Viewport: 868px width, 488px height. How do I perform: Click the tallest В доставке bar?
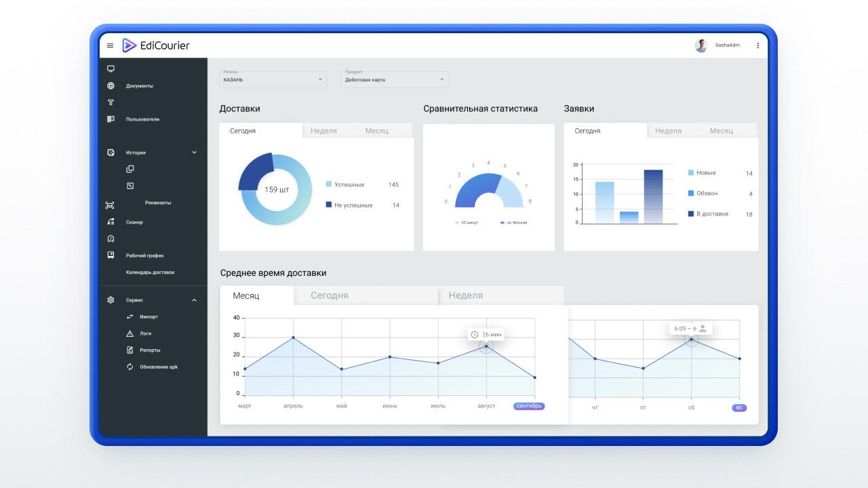(x=653, y=197)
